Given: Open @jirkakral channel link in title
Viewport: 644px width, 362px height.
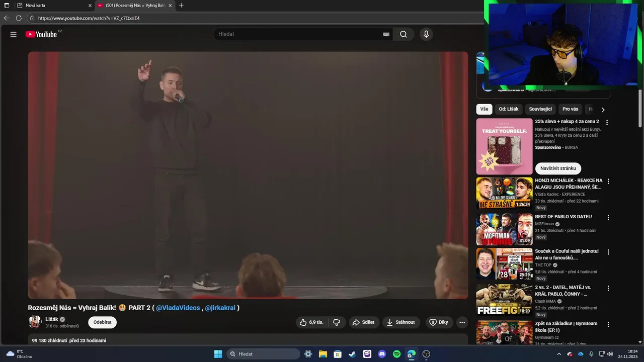Looking at the screenshot, I should tap(220, 308).
